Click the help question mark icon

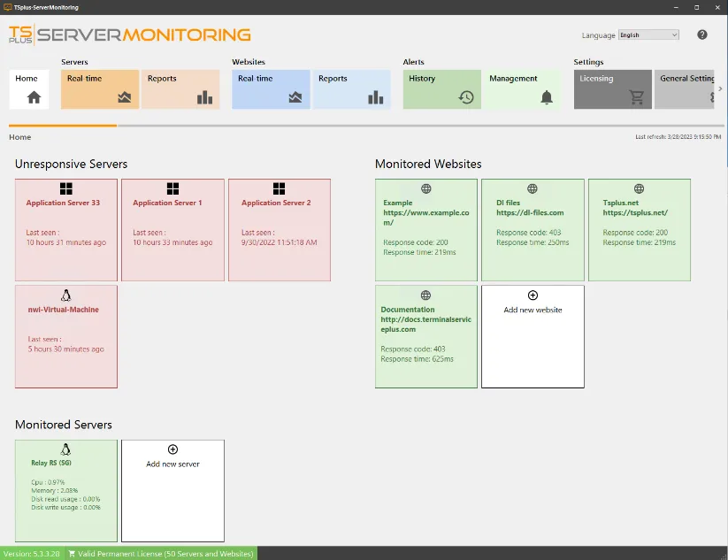coord(701,35)
